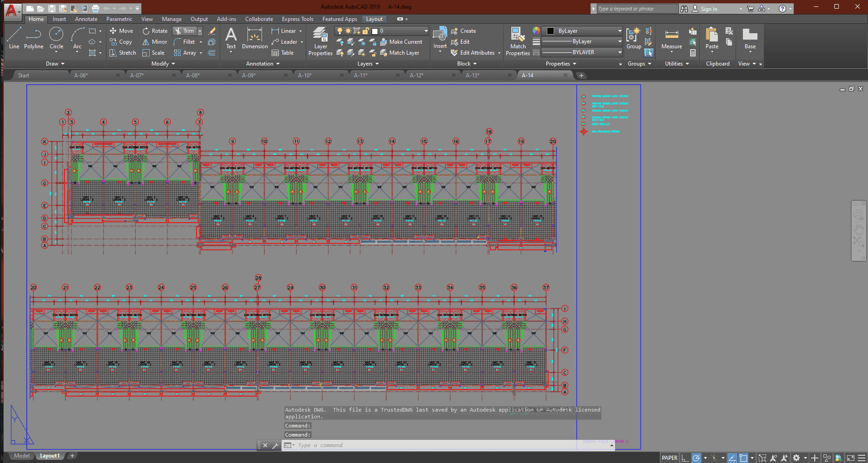This screenshot has height=463, width=868.
Task: Expand the Trim tool dropdown arrow
Action: [200, 31]
